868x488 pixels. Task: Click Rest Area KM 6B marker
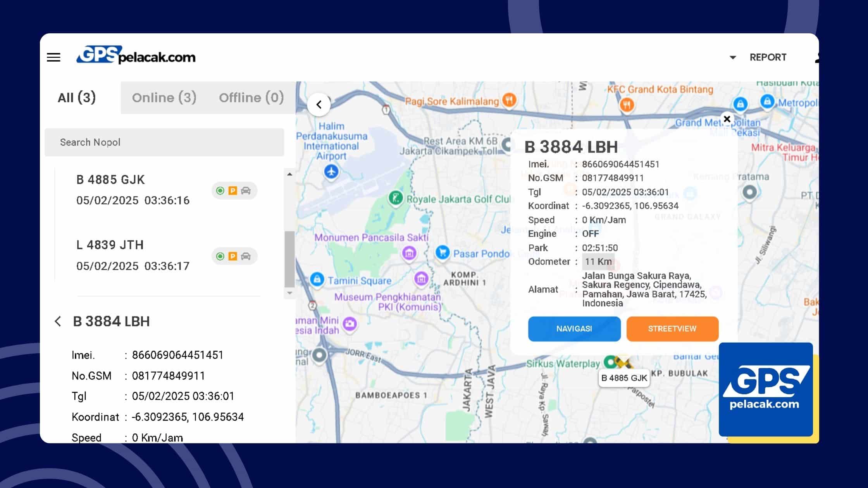(x=507, y=145)
